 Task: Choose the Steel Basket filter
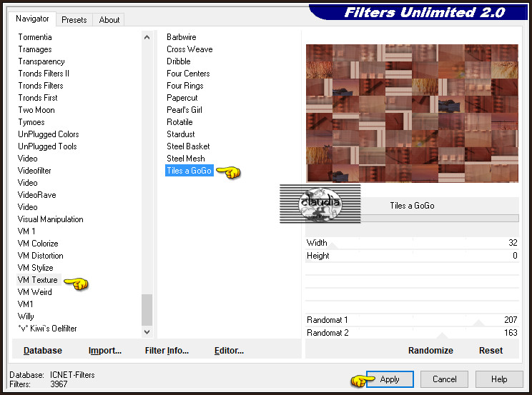(188, 146)
